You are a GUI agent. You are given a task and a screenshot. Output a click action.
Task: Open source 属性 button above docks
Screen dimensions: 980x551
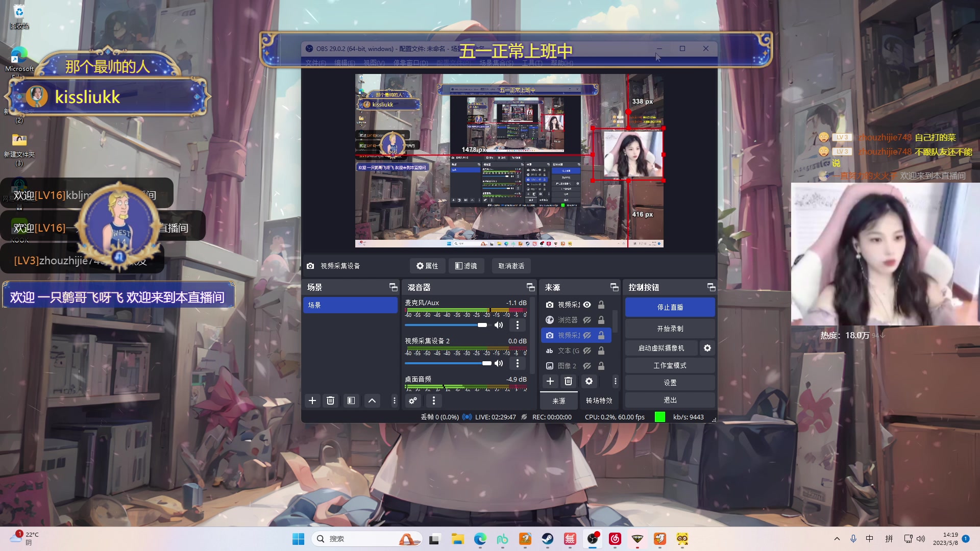[x=427, y=266]
